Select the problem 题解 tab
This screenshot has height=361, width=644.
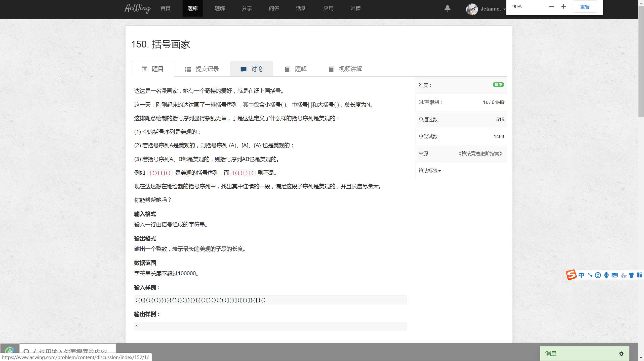pos(296,69)
